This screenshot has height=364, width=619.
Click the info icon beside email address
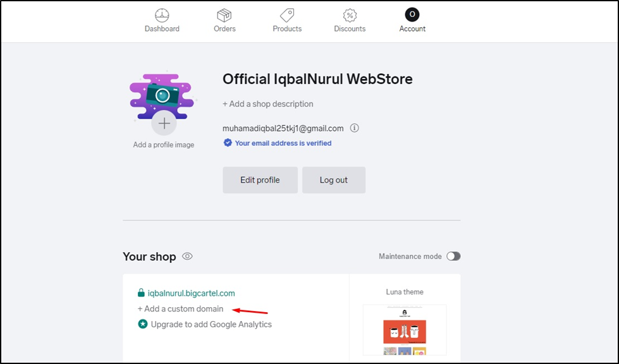coord(355,128)
